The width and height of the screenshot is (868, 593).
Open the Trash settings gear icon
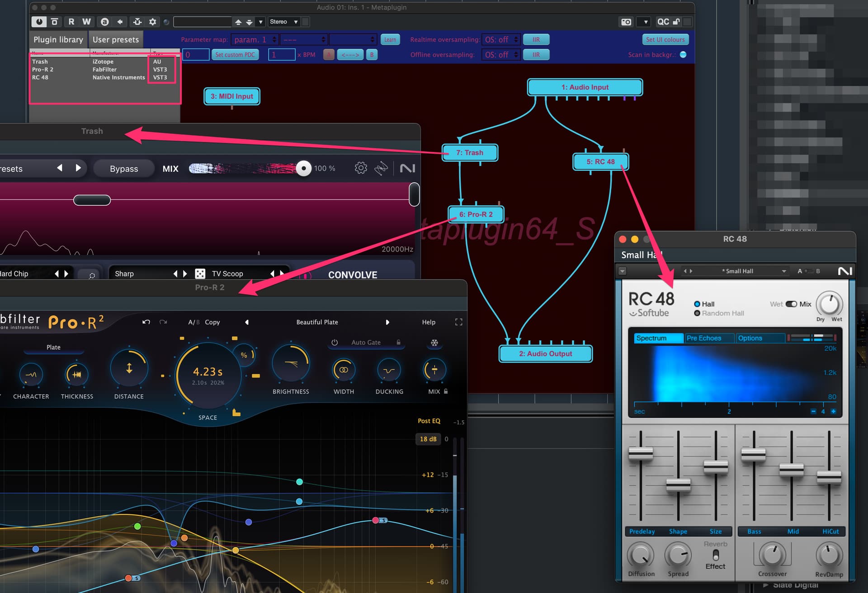[361, 168]
